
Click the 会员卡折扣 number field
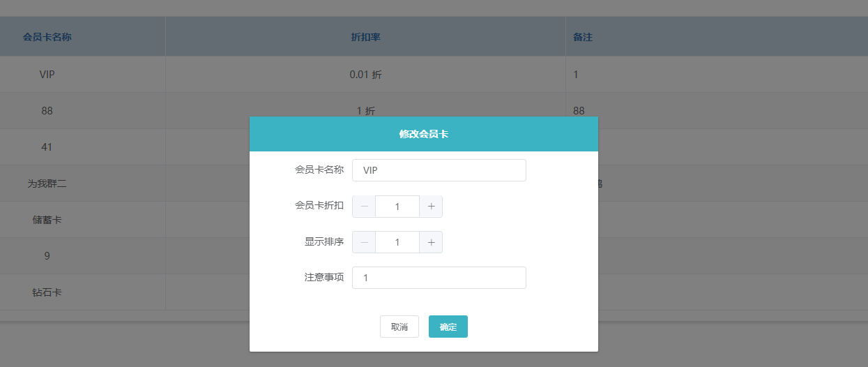coord(397,207)
